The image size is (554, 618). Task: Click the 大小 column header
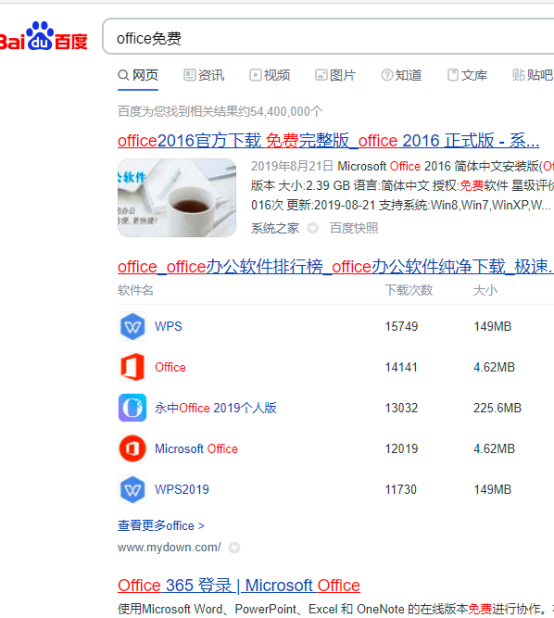coord(485,290)
